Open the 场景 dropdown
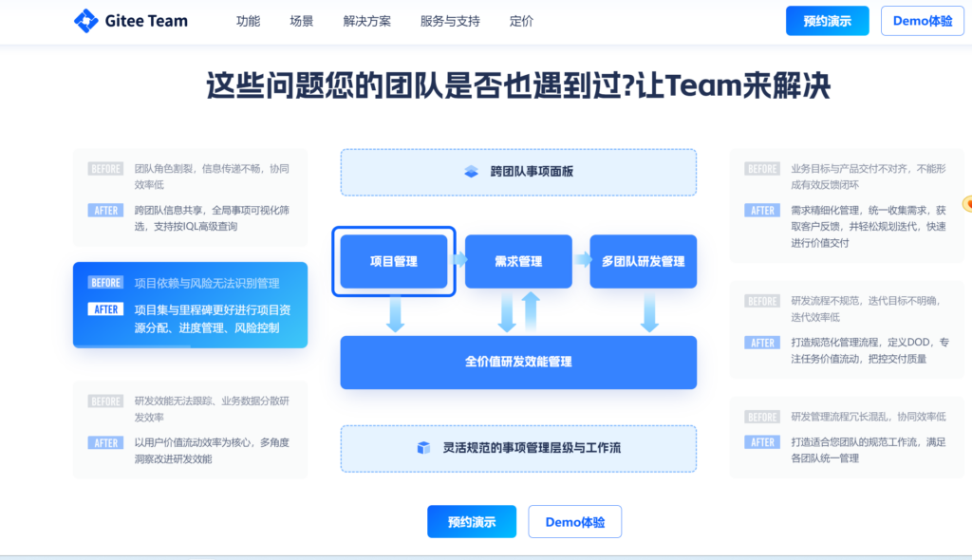The height and width of the screenshot is (560, 972). coord(301,20)
